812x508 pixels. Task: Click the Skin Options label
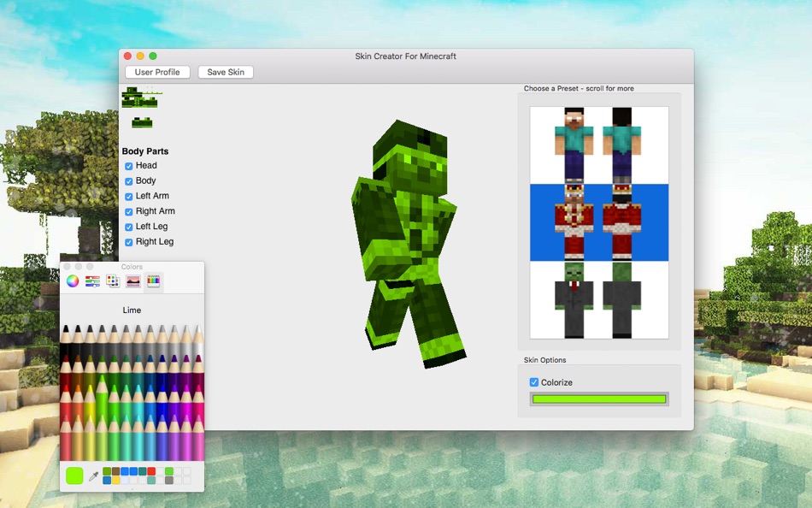(x=544, y=360)
